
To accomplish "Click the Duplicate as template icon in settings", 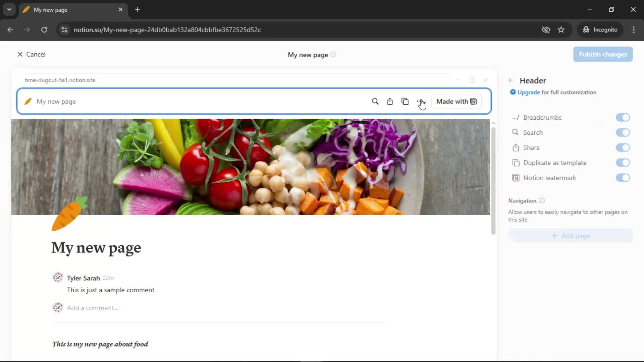I will coord(516,163).
